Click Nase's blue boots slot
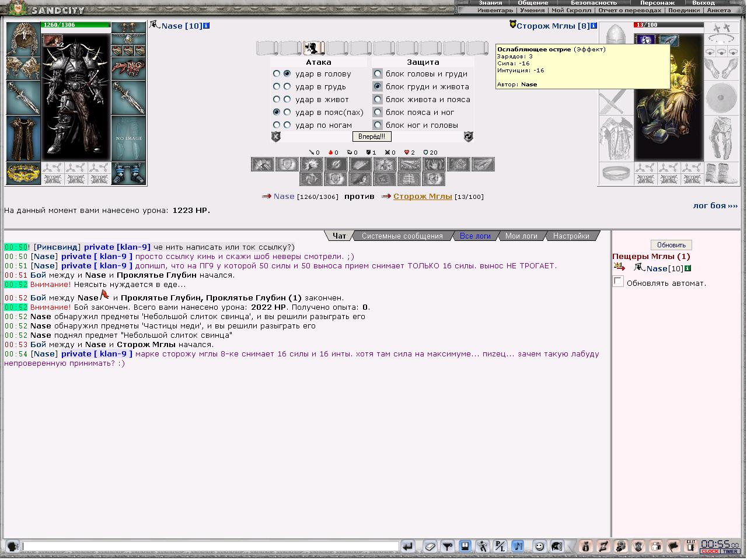Viewport: 747px width, 560px height. [128, 173]
